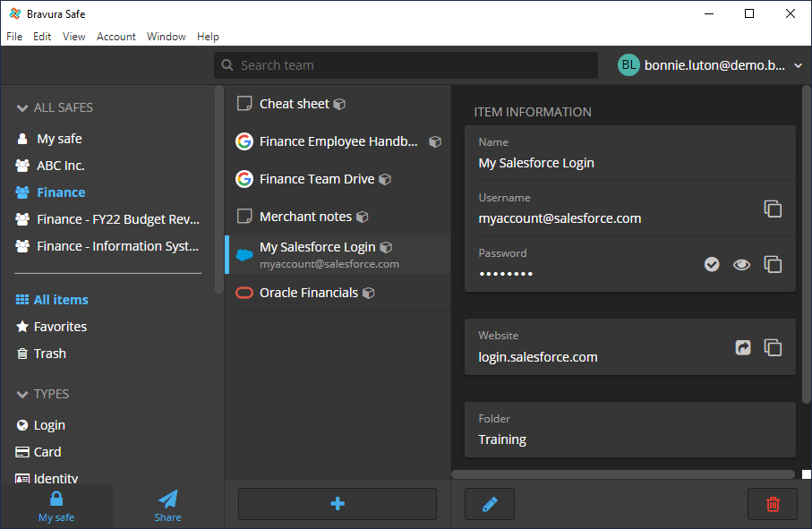Image resolution: width=812 pixels, height=529 pixels.
Task: Reveal the password with the eye icon
Action: pyautogui.click(x=741, y=264)
